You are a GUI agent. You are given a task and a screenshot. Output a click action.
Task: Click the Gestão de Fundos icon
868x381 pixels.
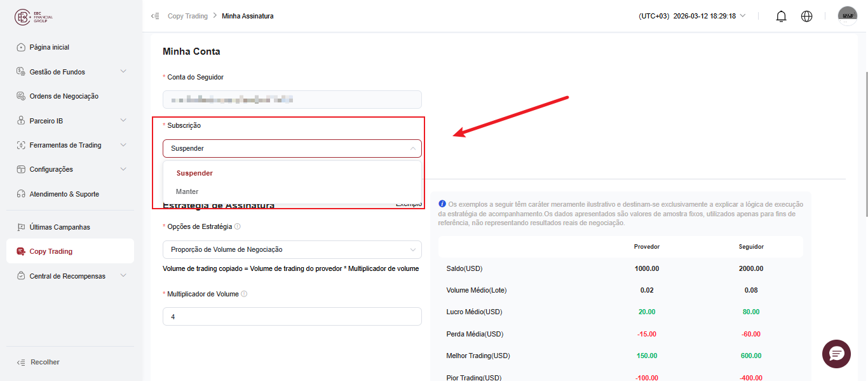tap(21, 72)
